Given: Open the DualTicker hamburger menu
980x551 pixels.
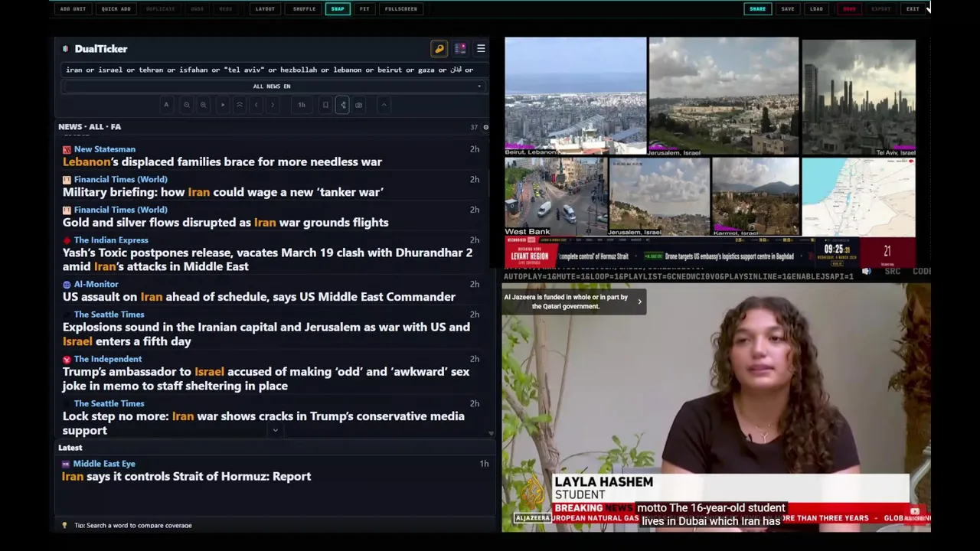Looking at the screenshot, I should tap(481, 48).
